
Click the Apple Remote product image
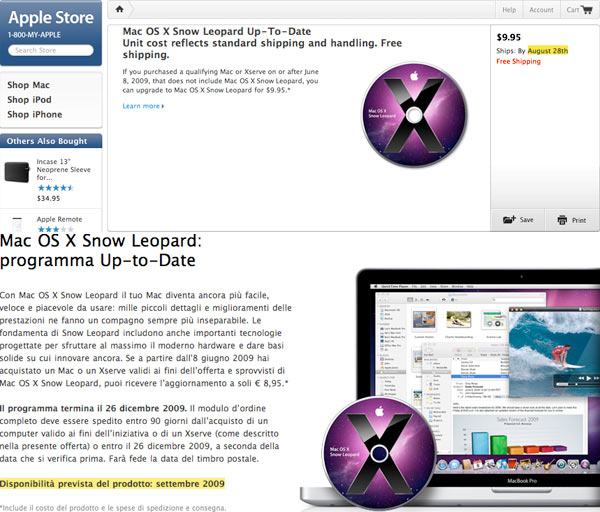(17, 223)
